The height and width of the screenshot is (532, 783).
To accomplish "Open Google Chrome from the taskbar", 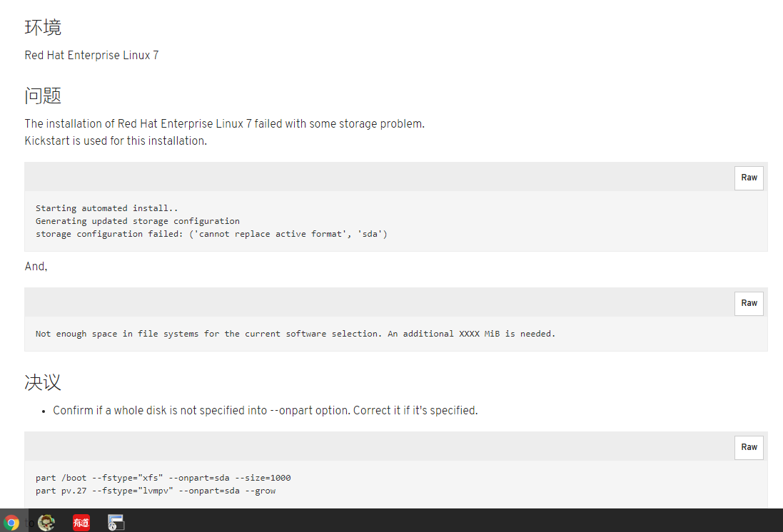I will pos(11,523).
